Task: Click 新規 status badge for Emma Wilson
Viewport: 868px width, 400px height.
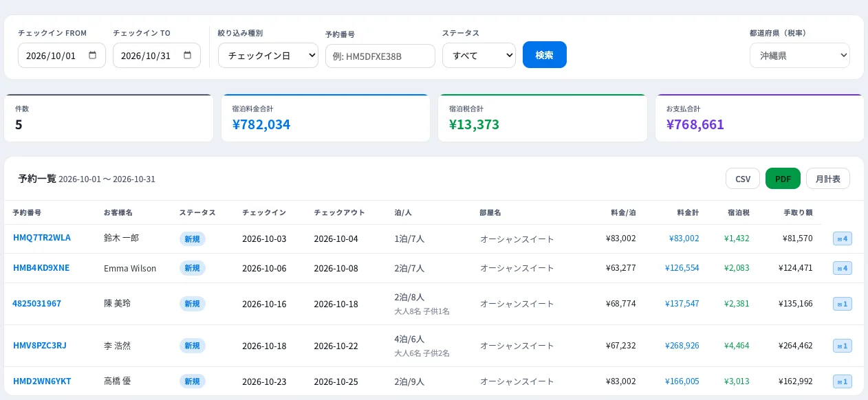Action: [x=192, y=268]
